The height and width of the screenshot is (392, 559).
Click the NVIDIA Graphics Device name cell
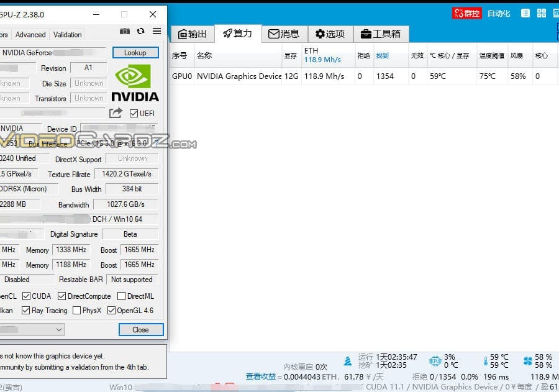pos(239,76)
